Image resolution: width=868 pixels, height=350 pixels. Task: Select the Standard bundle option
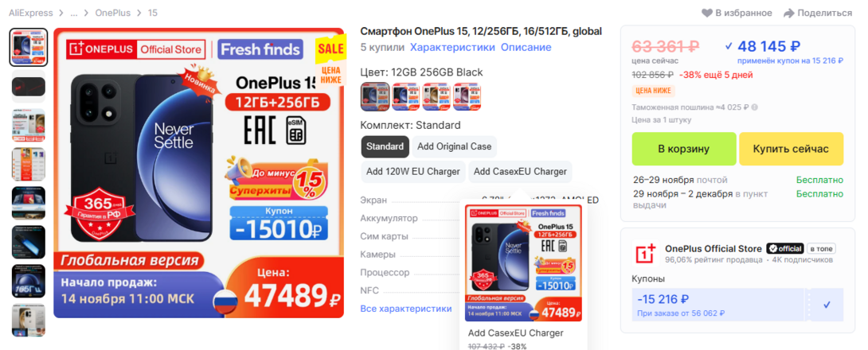(x=385, y=146)
